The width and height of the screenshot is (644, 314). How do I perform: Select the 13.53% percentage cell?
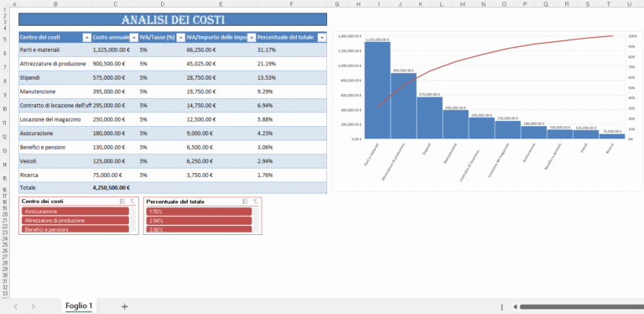pyautogui.click(x=291, y=78)
